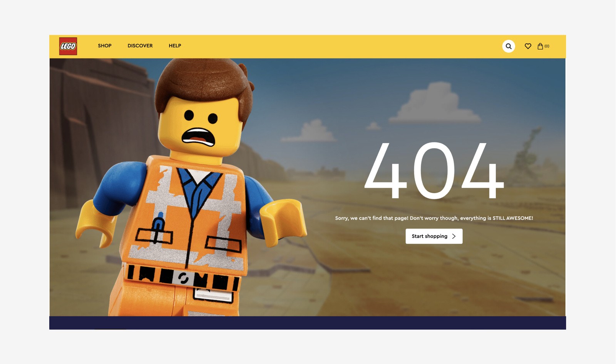The width and height of the screenshot is (616, 364).
Task: Click the Start shopping button
Action: pyautogui.click(x=434, y=236)
